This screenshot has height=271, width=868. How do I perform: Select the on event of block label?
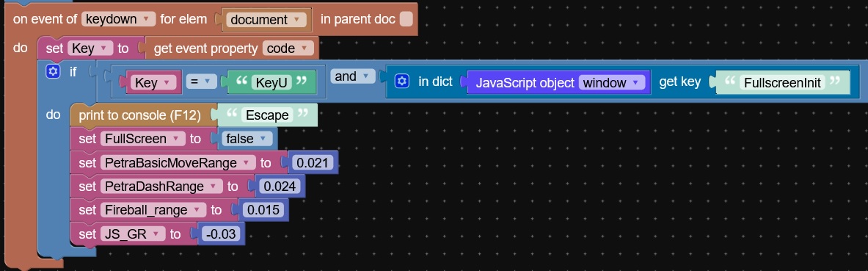45,19
